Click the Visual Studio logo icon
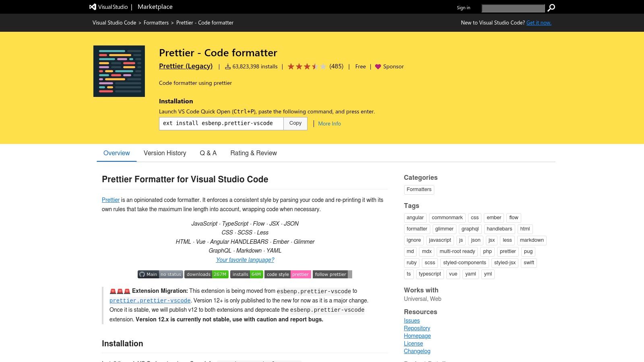Image resolution: width=644 pixels, height=362 pixels. 92,6
